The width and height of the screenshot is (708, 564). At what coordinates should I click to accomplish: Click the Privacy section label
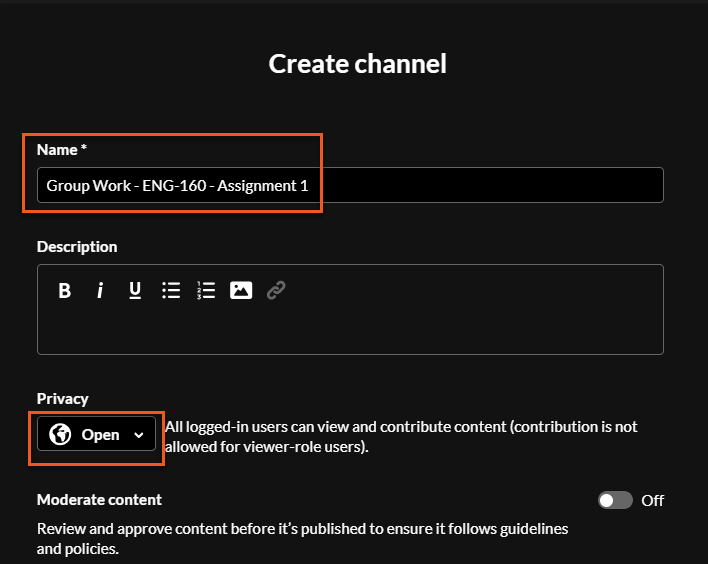pos(63,398)
